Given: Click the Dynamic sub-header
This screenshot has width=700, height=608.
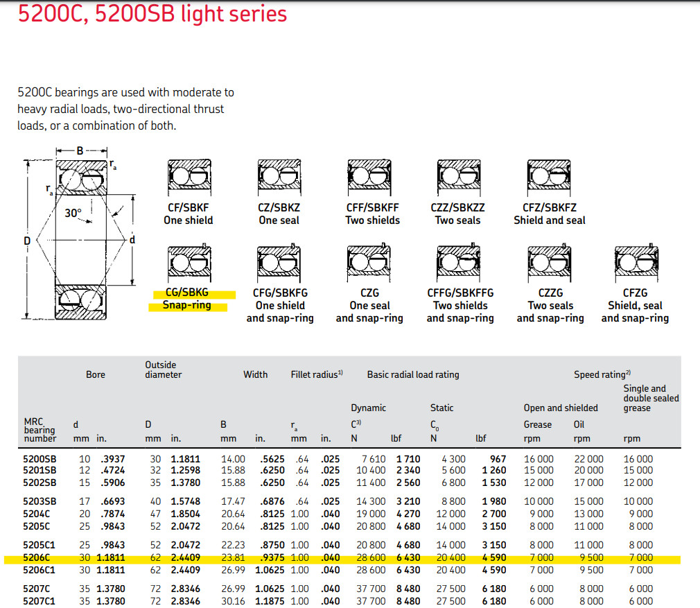Looking at the screenshot, I should point(368,408).
